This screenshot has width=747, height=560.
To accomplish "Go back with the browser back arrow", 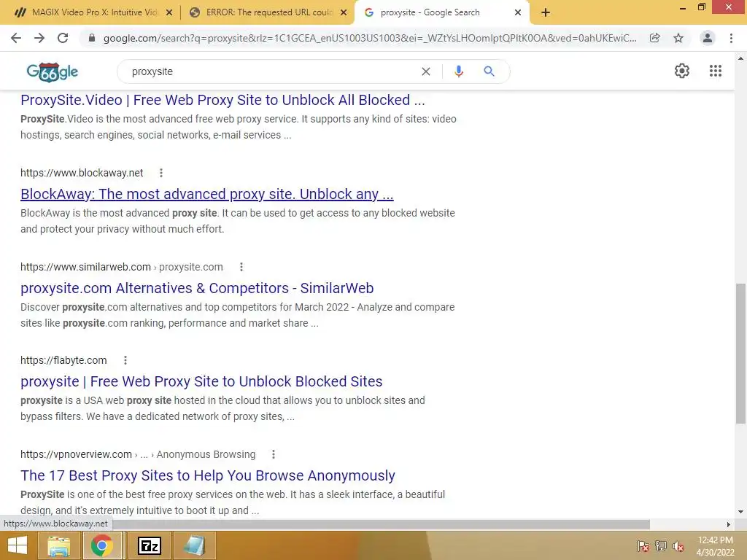I will [x=16, y=38].
